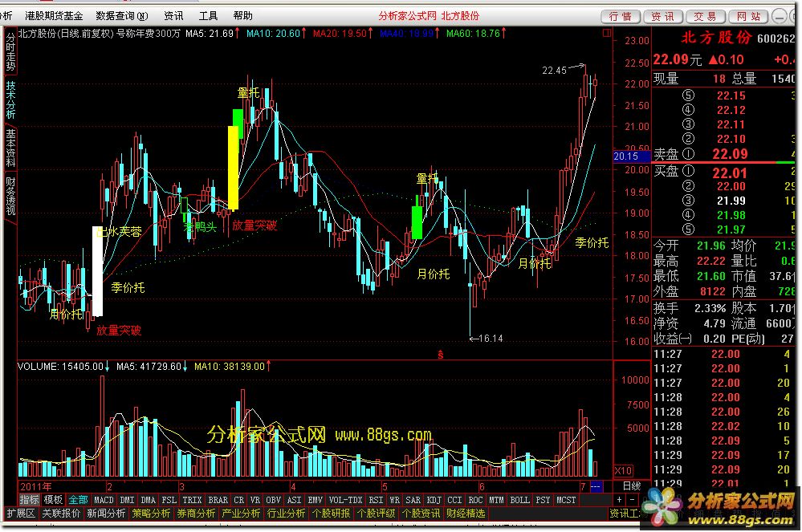Image resolution: width=802 pixels, height=532 pixels.
Task: Click the 网站 button
Action: [x=748, y=17]
